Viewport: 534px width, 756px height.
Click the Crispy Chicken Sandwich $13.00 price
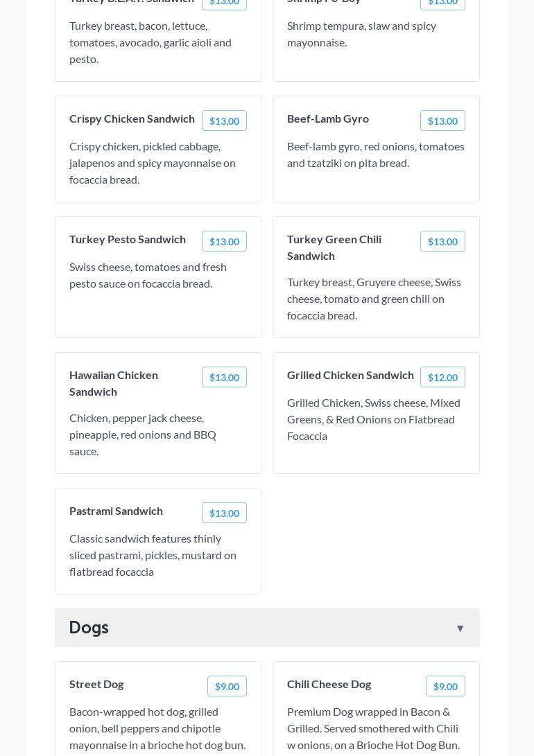pos(224,121)
